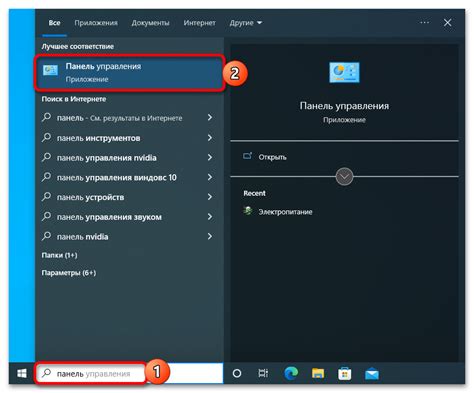Open the Другие dropdown tab

246,23
